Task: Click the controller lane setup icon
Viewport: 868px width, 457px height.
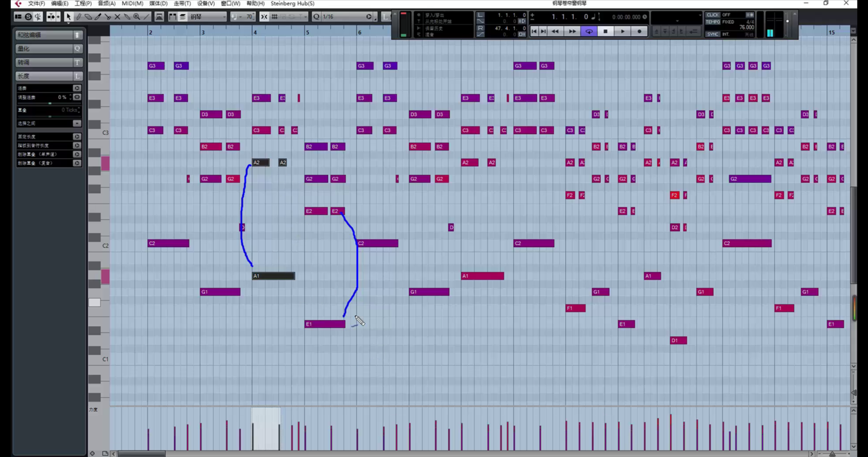Action: (105, 453)
